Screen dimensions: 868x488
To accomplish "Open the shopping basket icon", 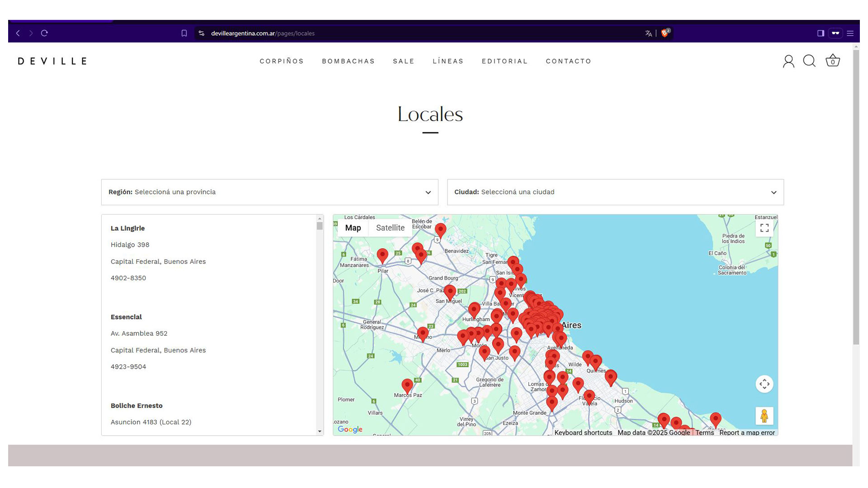I will (x=832, y=61).
